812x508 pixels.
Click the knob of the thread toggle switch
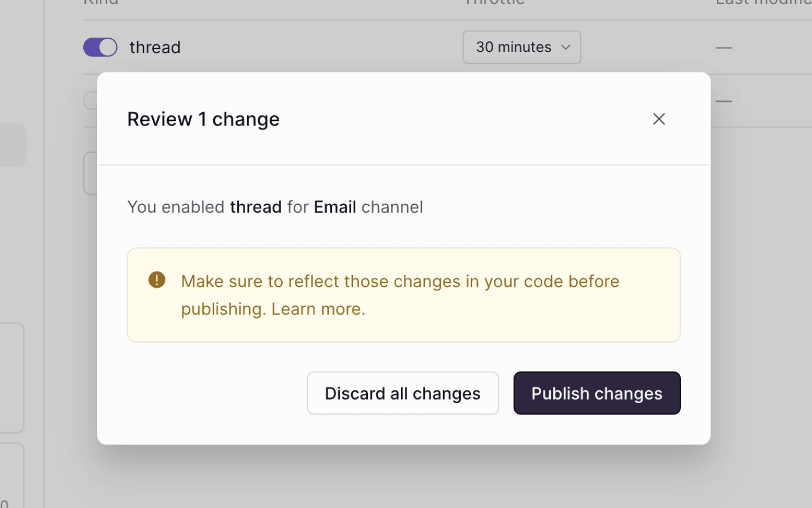click(108, 47)
